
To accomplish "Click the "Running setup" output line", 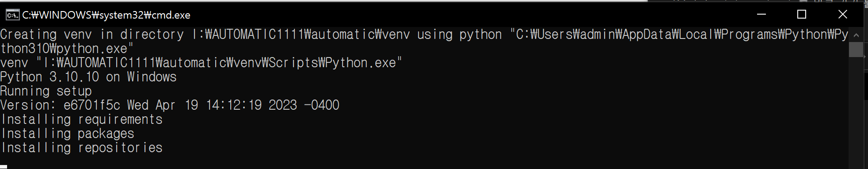I will tap(46, 91).
